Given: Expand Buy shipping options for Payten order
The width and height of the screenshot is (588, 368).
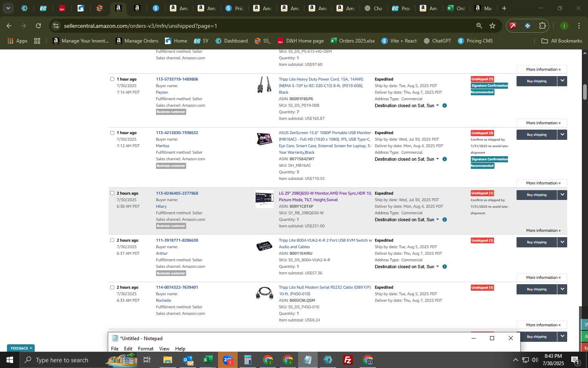Looking at the screenshot, I should pyautogui.click(x=562, y=81).
